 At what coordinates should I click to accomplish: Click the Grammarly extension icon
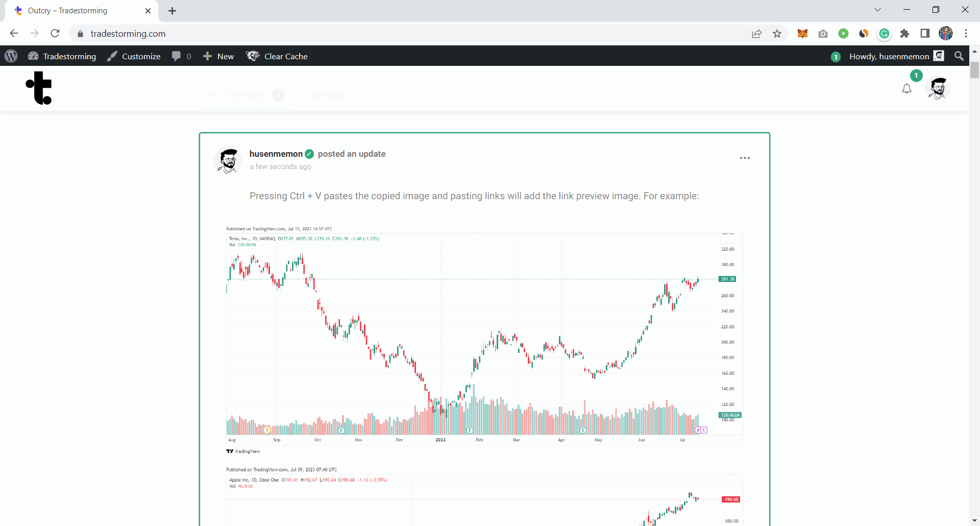(x=884, y=34)
